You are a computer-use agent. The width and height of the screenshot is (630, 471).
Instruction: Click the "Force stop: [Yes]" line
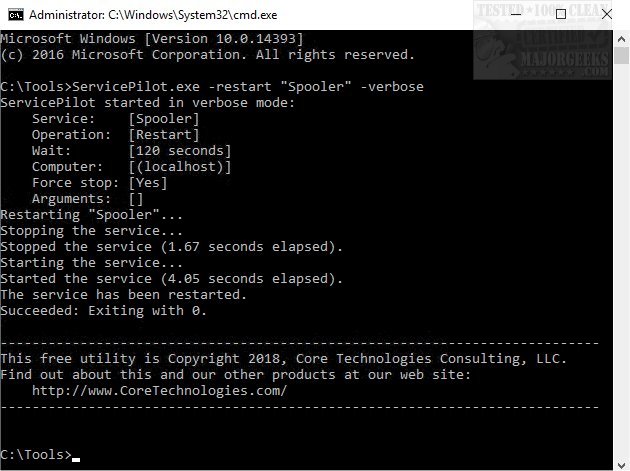pos(99,183)
